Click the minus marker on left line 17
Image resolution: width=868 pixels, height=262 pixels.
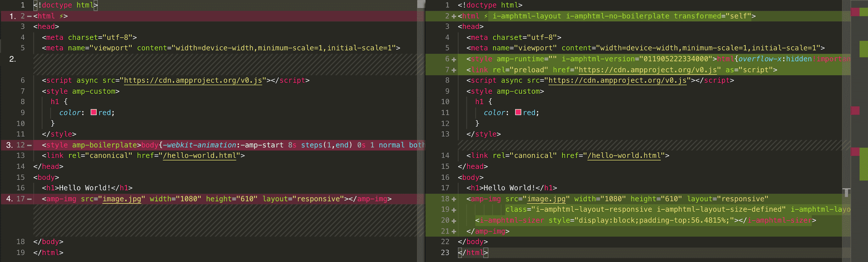pos(29,199)
